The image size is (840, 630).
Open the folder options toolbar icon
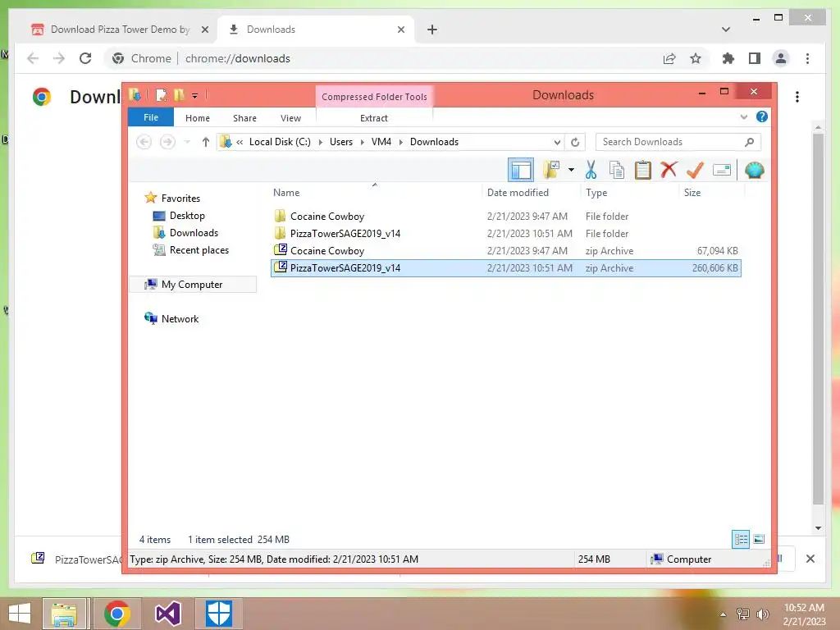[x=551, y=171]
